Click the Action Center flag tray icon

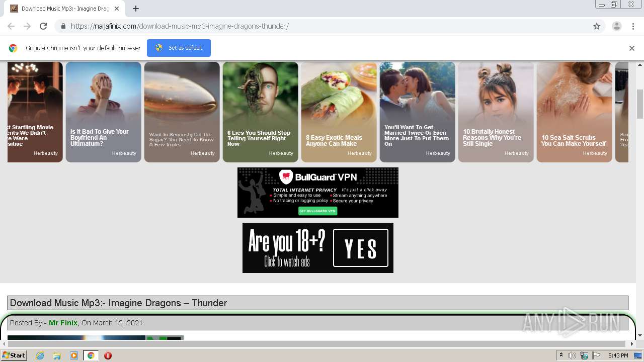click(596, 355)
